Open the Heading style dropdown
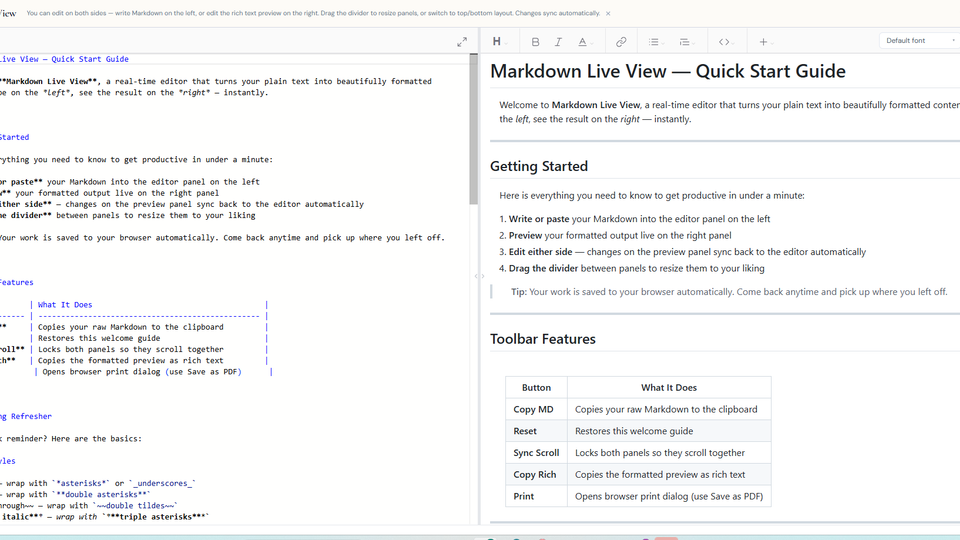This screenshot has width=960, height=540. coord(500,42)
